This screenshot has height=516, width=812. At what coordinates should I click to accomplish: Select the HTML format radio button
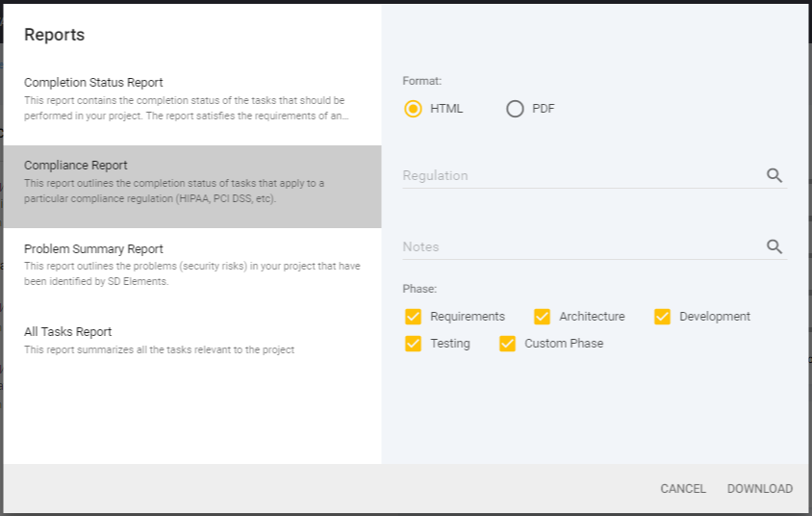point(414,109)
